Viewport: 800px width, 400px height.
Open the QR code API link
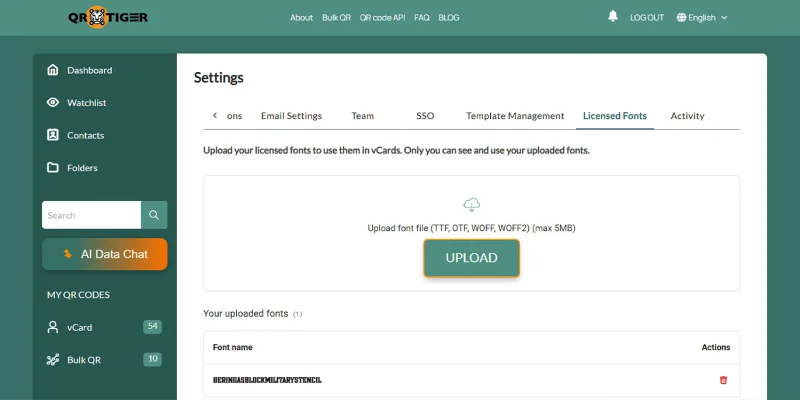coord(382,17)
